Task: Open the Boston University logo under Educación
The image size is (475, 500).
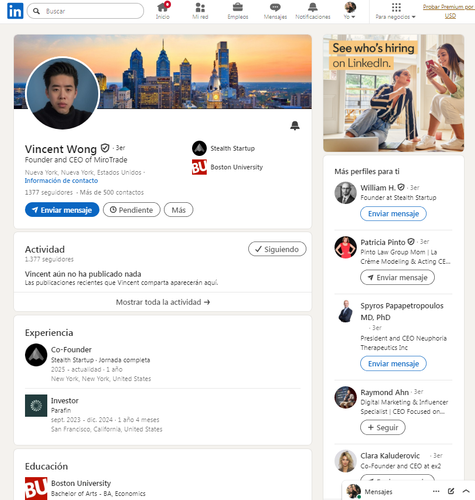Action: point(36,488)
